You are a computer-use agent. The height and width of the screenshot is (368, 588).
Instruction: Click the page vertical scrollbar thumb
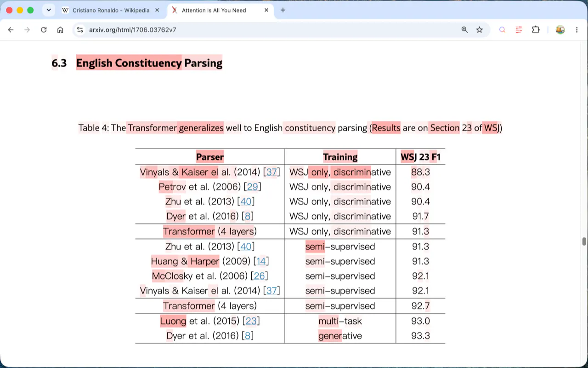click(x=584, y=241)
